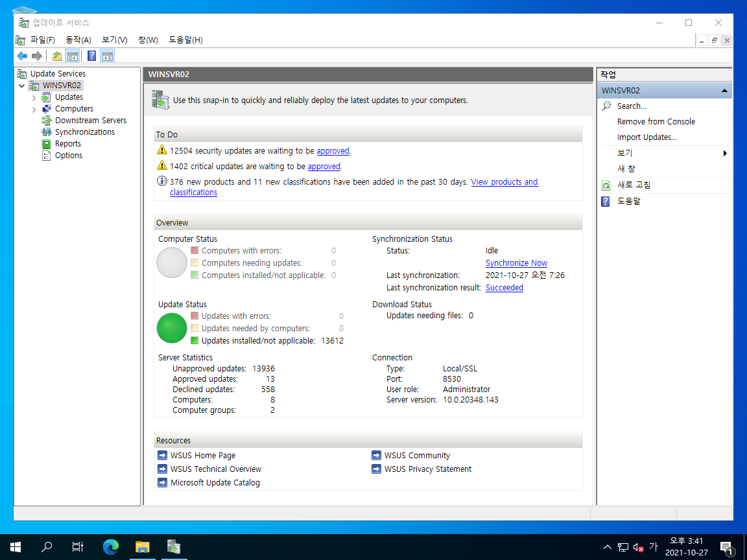Click the Updates needed by computers yellow swatch
747x560 pixels.
coord(195,328)
